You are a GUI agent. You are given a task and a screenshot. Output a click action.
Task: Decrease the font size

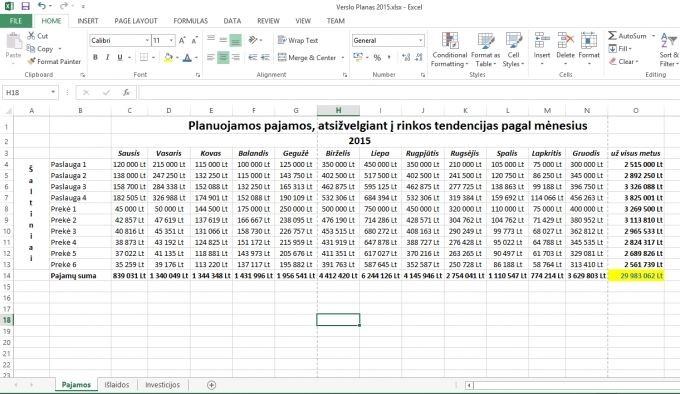[x=194, y=40]
